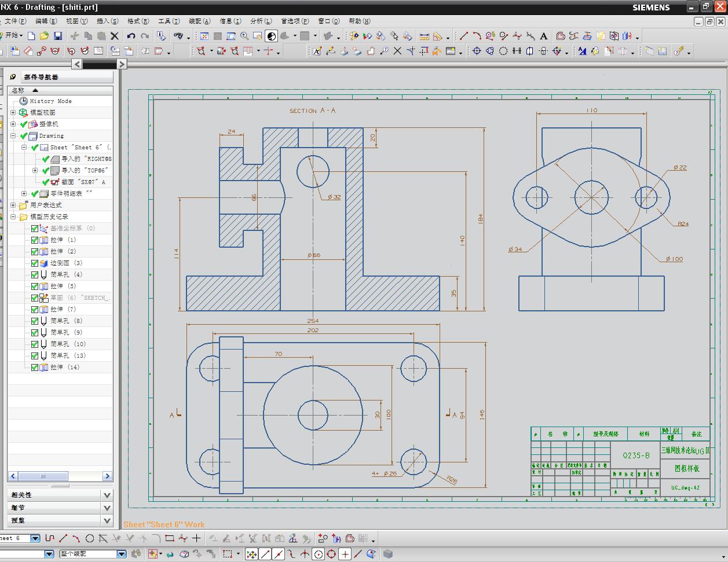Click the Fit view icon
This screenshot has width=728, height=562.
pyautogui.click(x=204, y=36)
